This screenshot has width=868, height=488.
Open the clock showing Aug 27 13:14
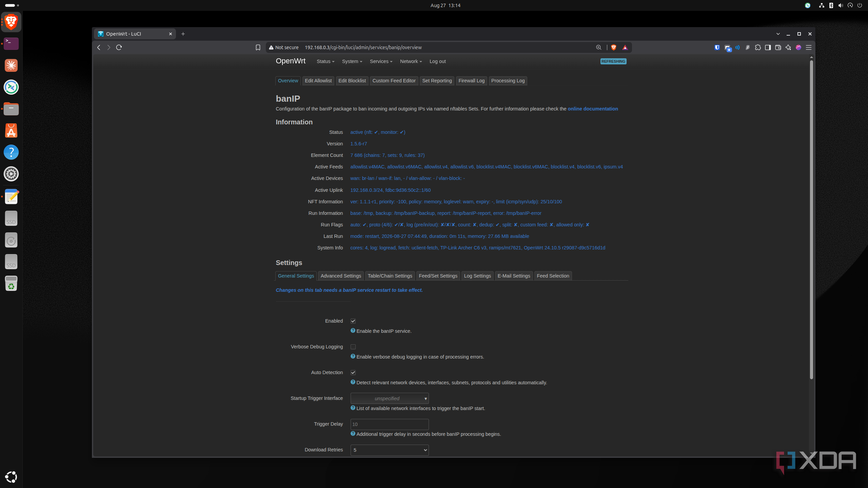click(445, 5)
